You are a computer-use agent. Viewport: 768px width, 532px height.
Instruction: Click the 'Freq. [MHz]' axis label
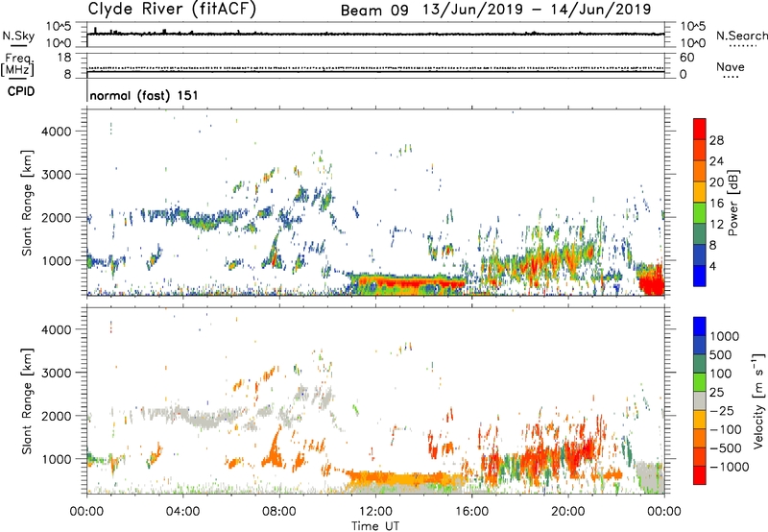[x=17, y=64]
